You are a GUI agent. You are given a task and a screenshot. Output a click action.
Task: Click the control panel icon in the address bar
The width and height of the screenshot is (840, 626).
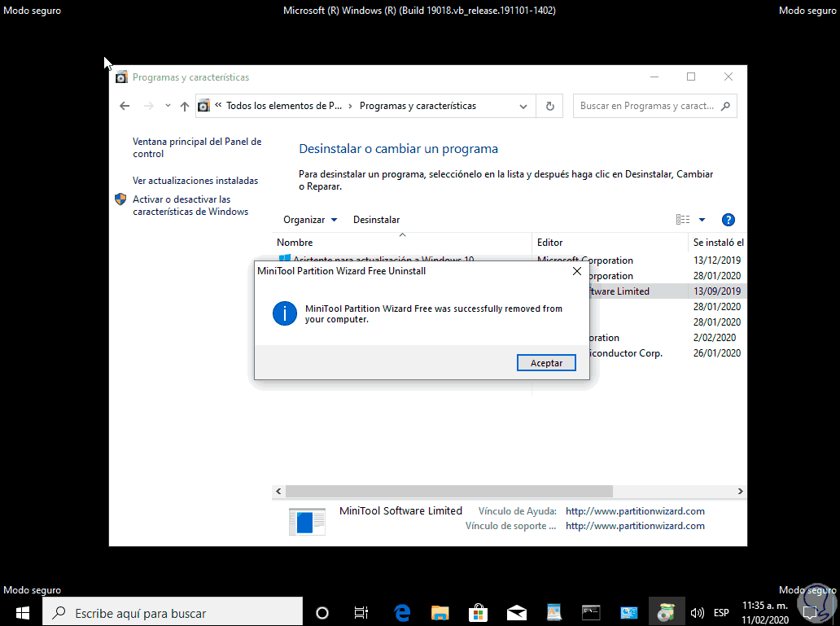(x=203, y=106)
